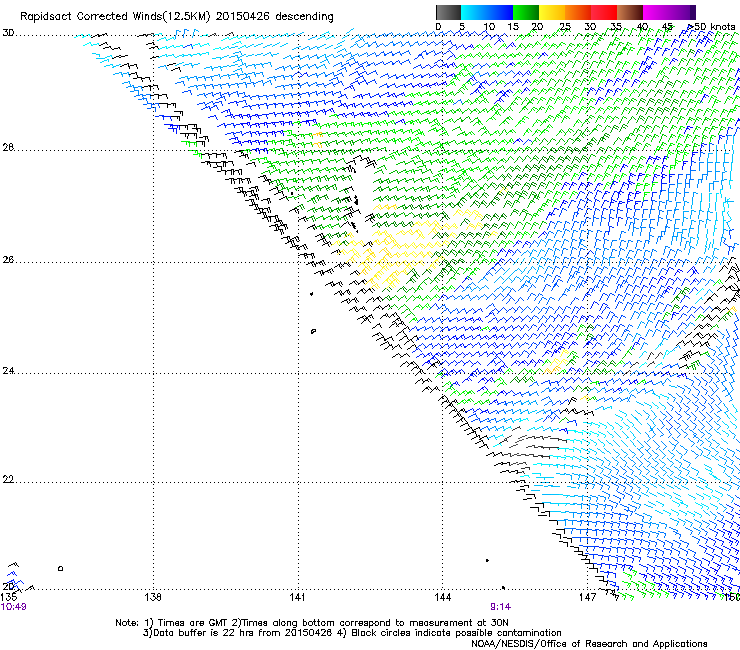The height and width of the screenshot is (650, 740).
Task: Click the '40' label under the color bar
Action: point(642,26)
